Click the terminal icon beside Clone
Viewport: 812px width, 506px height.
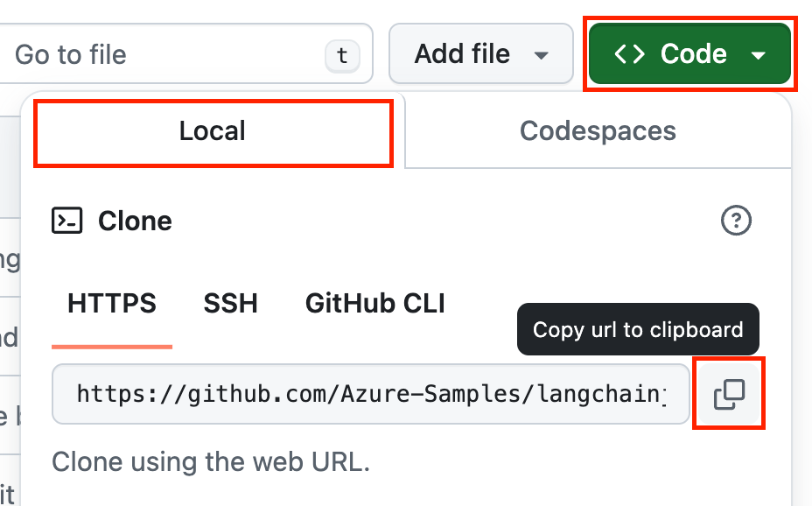pyautogui.click(x=65, y=221)
